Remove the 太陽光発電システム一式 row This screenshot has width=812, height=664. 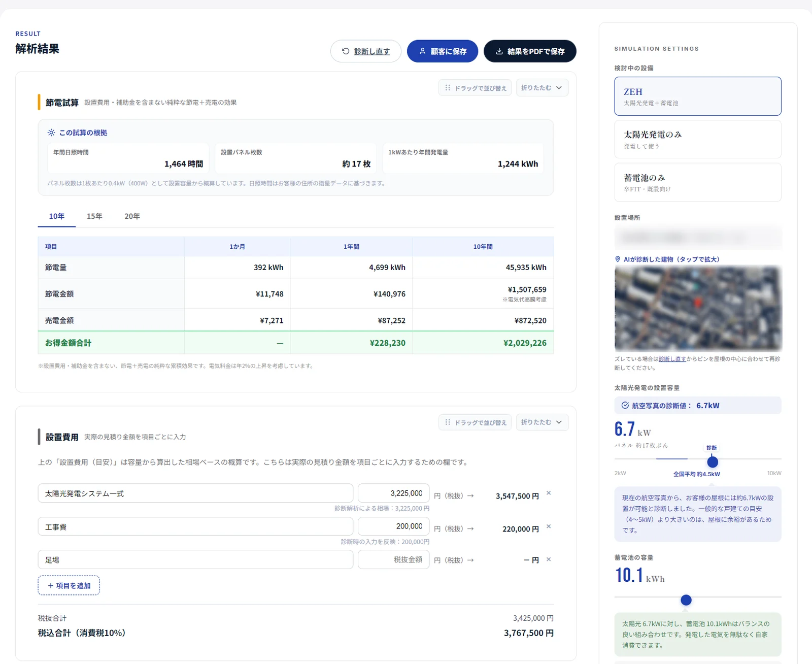click(x=549, y=493)
